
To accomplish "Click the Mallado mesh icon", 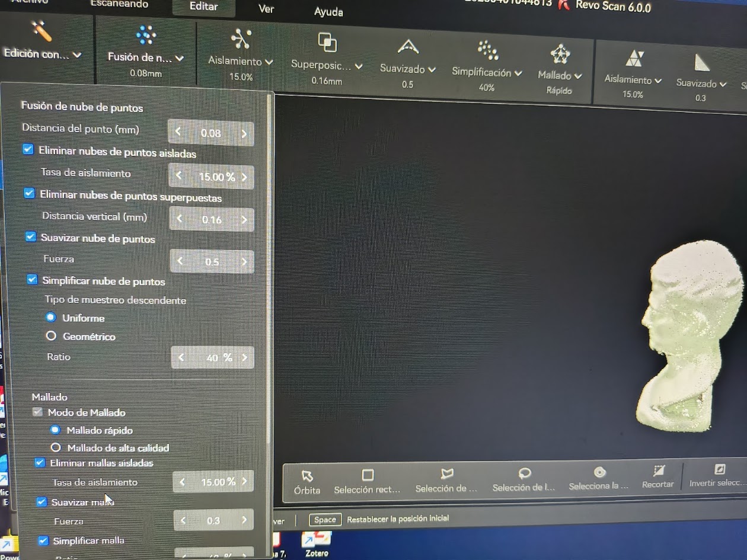I will [560, 54].
